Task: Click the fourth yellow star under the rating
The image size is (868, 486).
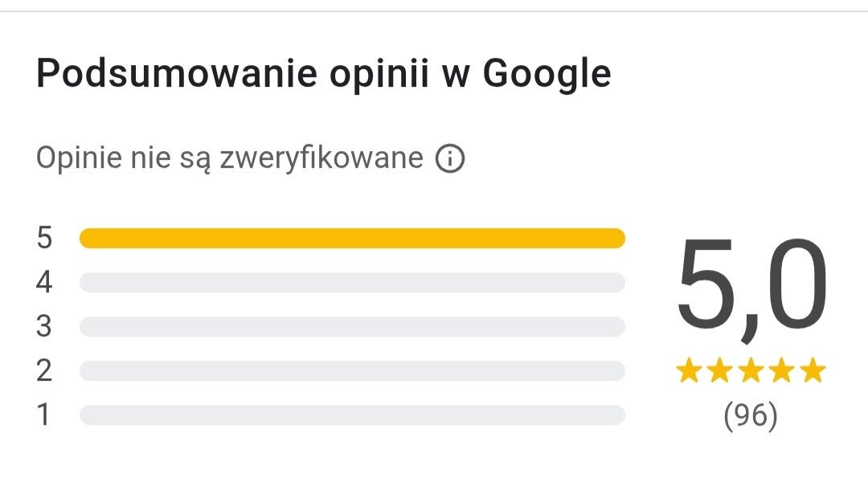Action: point(782,371)
